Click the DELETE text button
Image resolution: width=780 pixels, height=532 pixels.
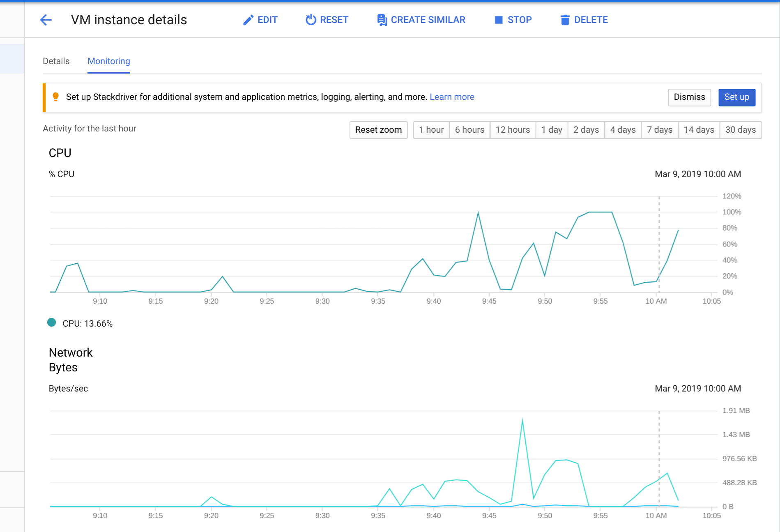click(591, 20)
